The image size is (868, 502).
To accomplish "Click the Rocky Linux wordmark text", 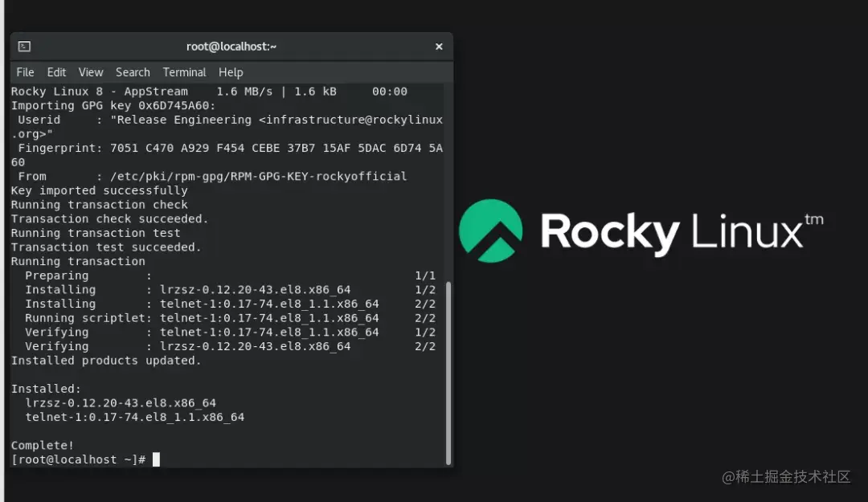I will 682,231.
